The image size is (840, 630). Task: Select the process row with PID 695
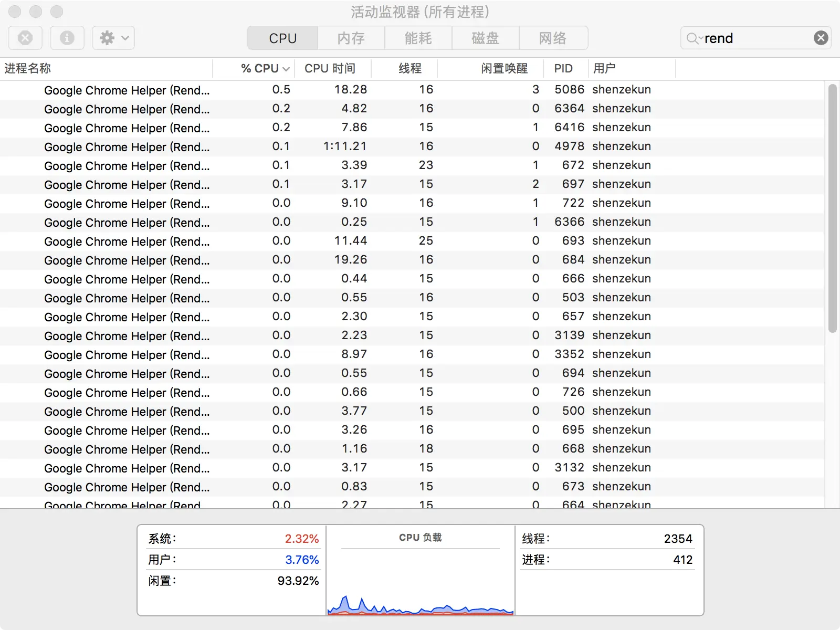pos(412,430)
